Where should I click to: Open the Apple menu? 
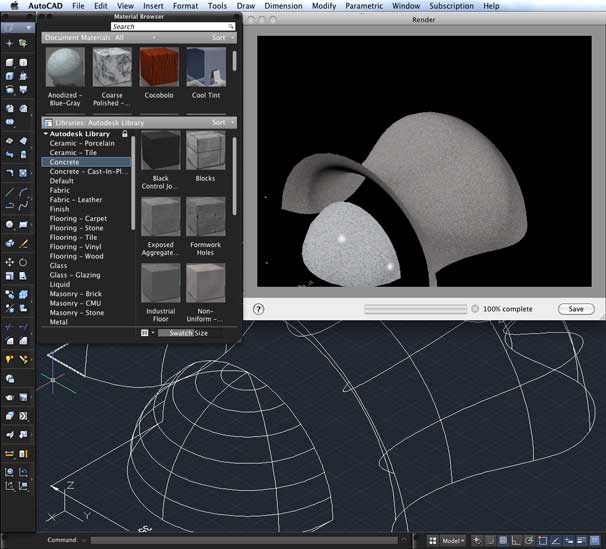click(x=14, y=5)
